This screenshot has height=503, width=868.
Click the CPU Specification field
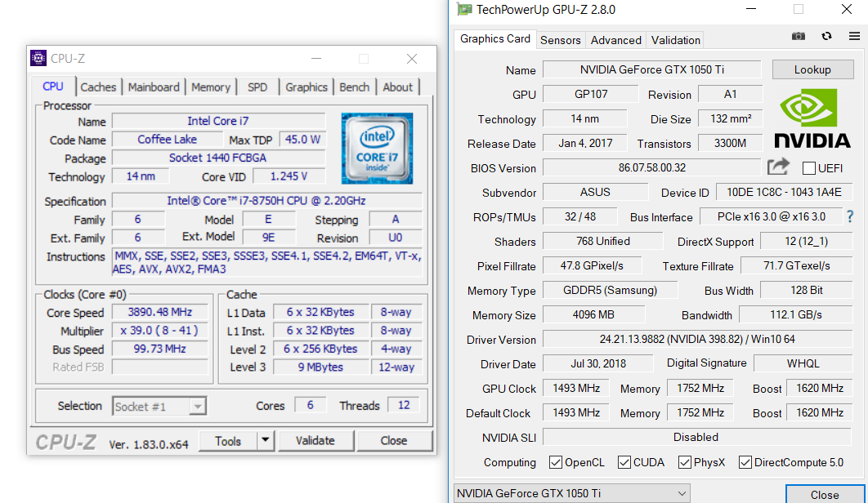[266, 200]
